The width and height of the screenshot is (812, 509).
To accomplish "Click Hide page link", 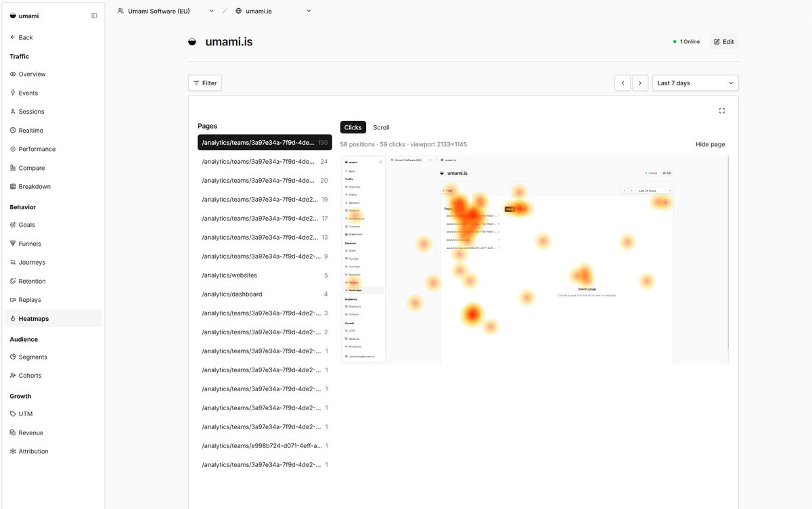I will pyautogui.click(x=710, y=144).
